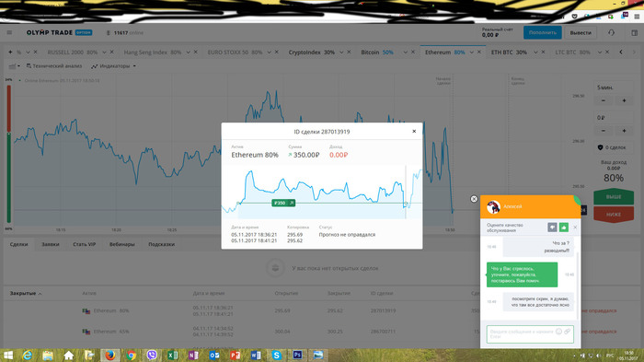Screen dimensions: 644x362
Task: Rate the chat service with thumbs down
Action: (552, 228)
